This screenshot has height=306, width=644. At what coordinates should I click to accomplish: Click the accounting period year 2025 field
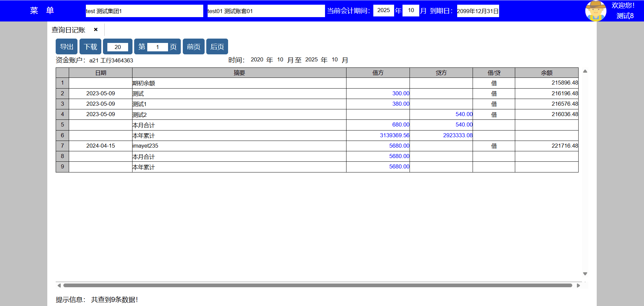pos(383,10)
